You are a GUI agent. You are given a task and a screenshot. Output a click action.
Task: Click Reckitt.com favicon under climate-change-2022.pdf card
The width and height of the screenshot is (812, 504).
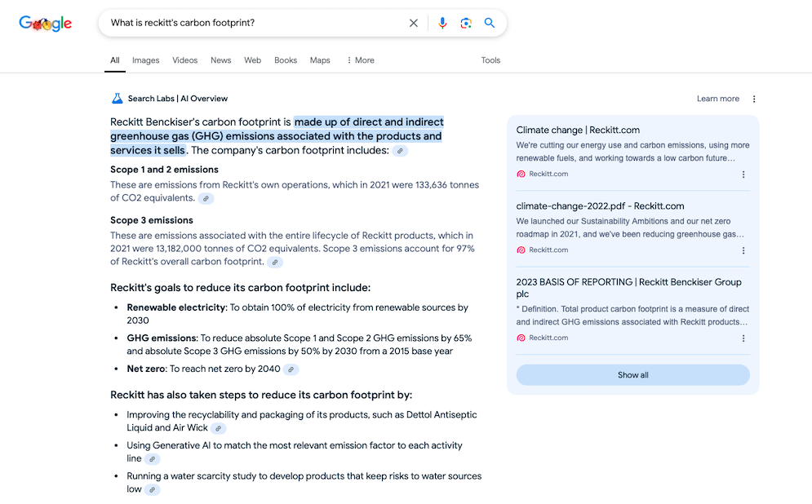521,250
